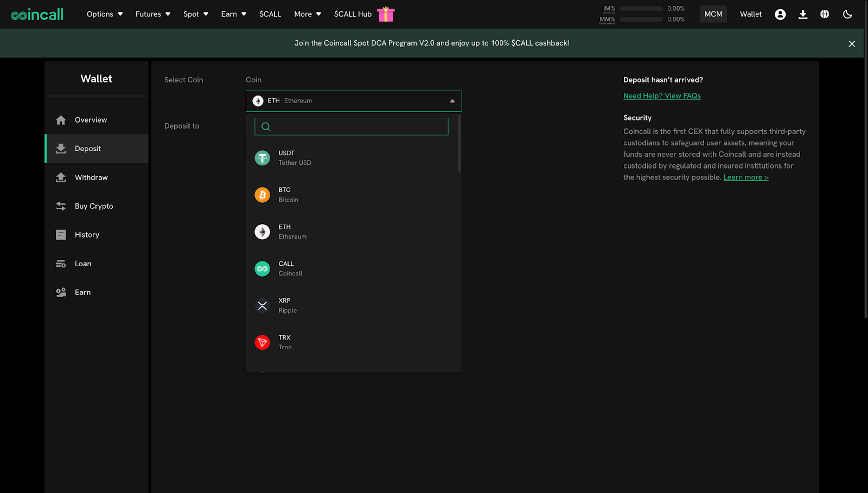
Task: Click the Deposit sidebar icon
Action: (x=61, y=149)
